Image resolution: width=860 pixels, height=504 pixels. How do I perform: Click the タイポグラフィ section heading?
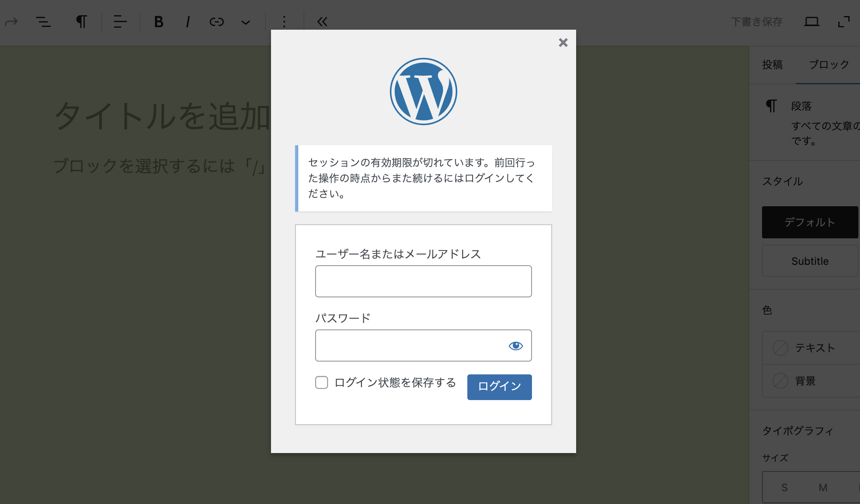coord(798,431)
